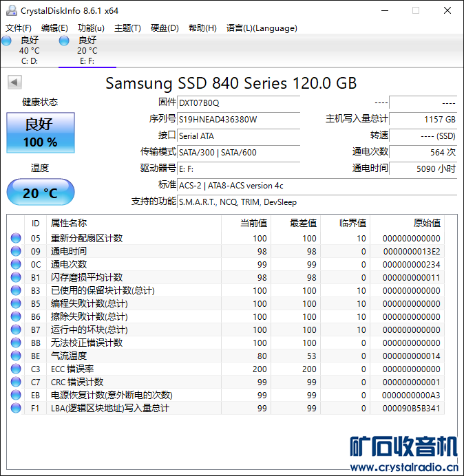The height and width of the screenshot is (476, 464).
Task: Click status orb for attribute EB
Action: coord(16,395)
